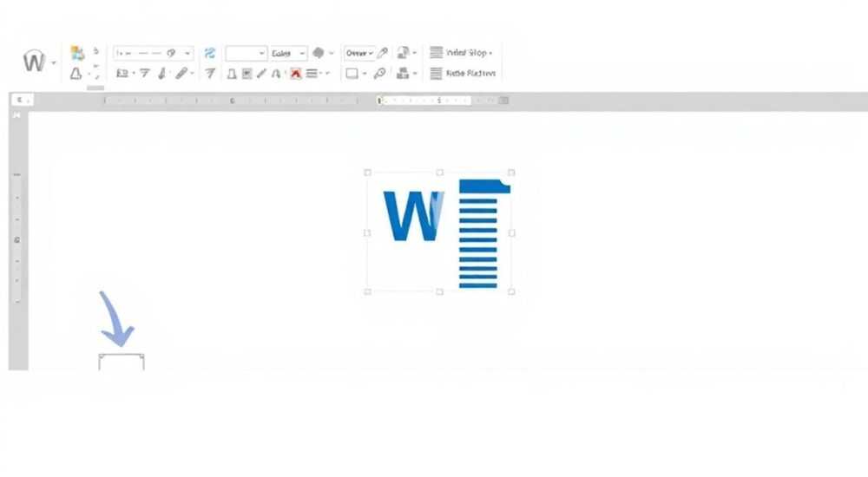Select the pencil icon beside Draw dropdown
Screen dimensions: 868x477
383,53
